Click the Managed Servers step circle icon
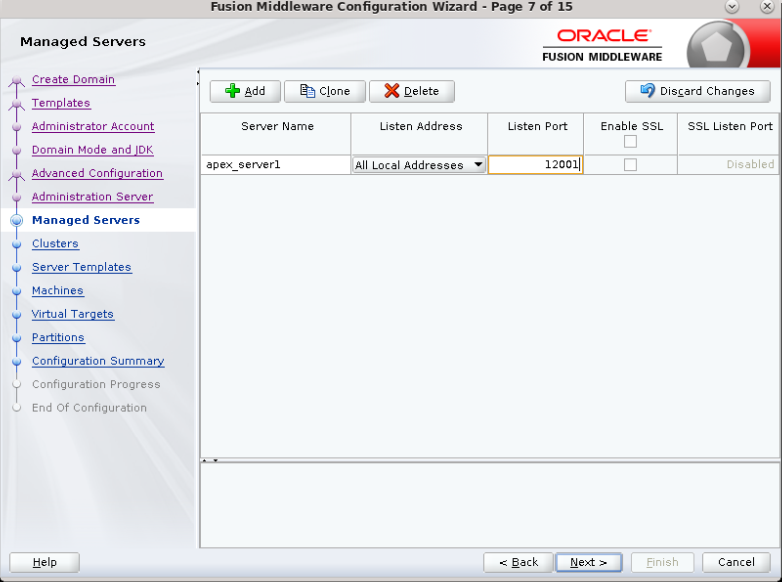Image resolution: width=782 pixels, height=582 pixels. coord(17,220)
